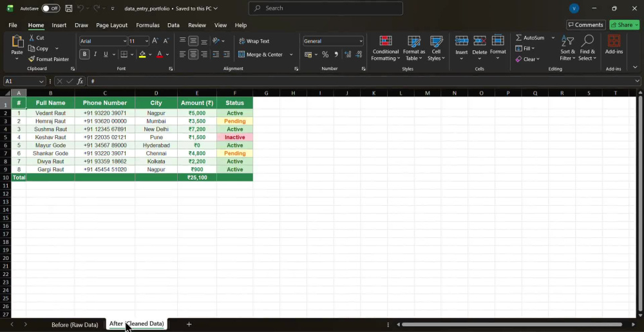
Task: Decrease font size with the smaller A
Action: [166, 41]
